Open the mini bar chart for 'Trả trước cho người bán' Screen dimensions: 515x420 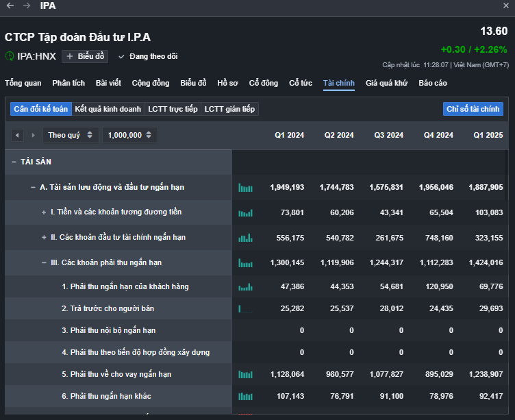pos(245,308)
